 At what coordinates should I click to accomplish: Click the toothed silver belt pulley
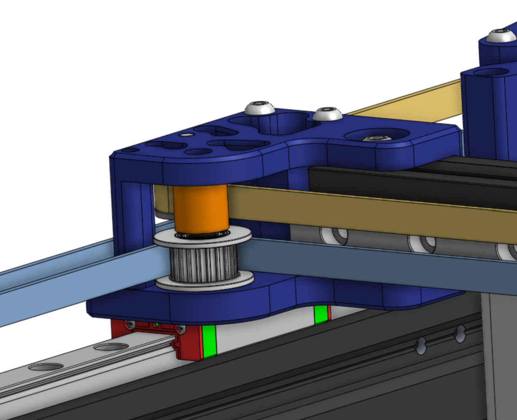point(203,259)
